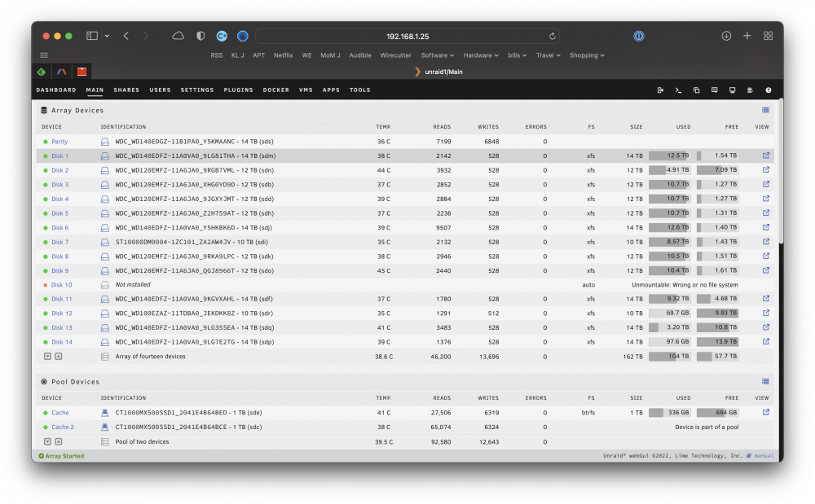Viewport: 815px width, 504px height.
Task: Click the Unraid info monitor icon
Action: coord(733,90)
